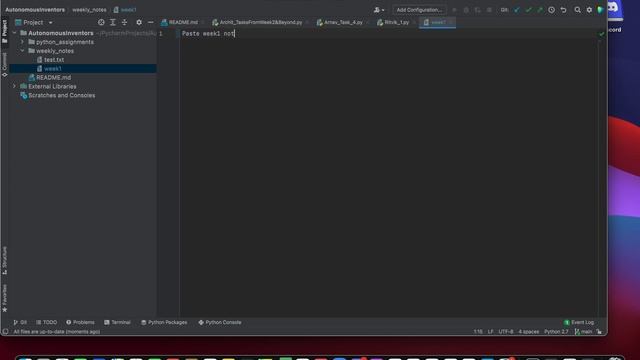Viewport: 640px width, 360px height.
Task: Click Git Commit green checkmark
Action: coord(529,10)
